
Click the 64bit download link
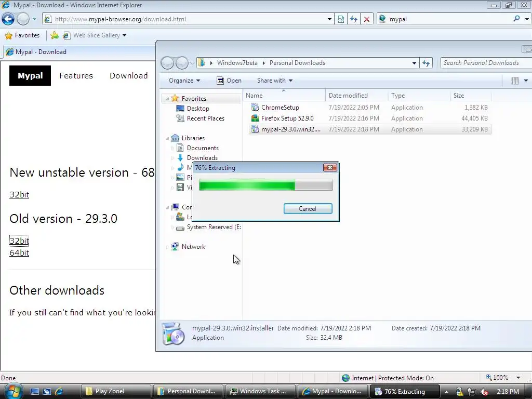pos(19,253)
